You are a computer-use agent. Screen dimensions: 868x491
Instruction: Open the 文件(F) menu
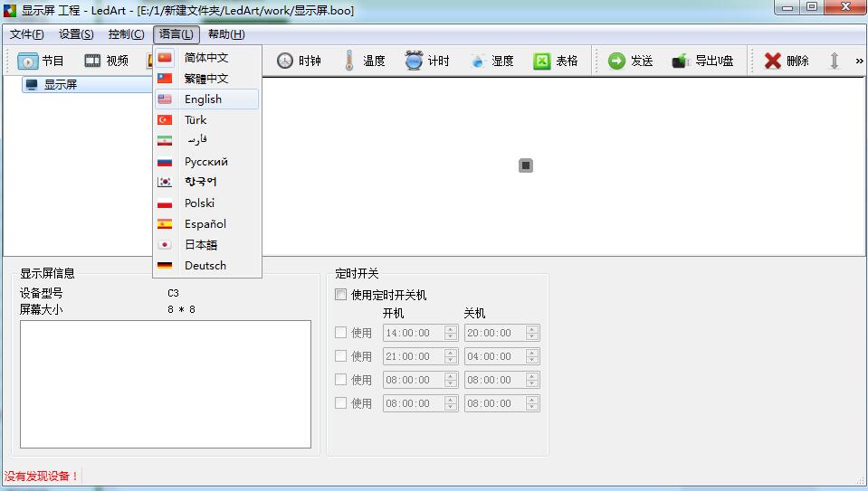(26, 34)
